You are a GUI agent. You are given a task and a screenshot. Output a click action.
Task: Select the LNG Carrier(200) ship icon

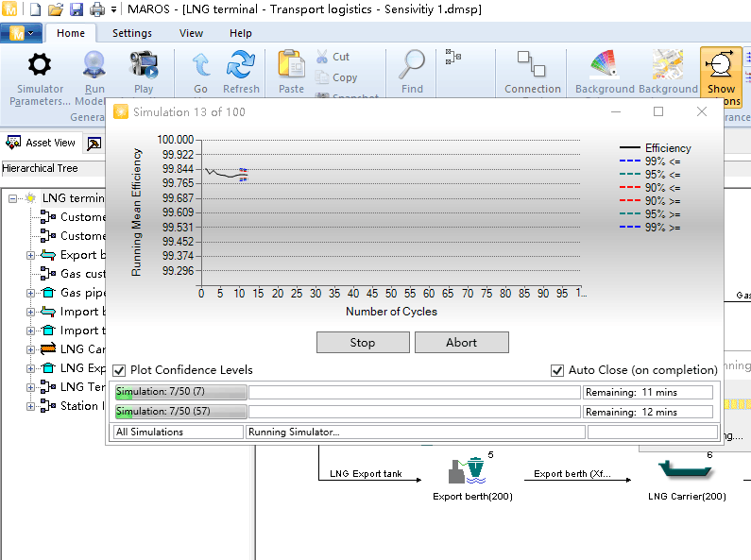point(685,469)
